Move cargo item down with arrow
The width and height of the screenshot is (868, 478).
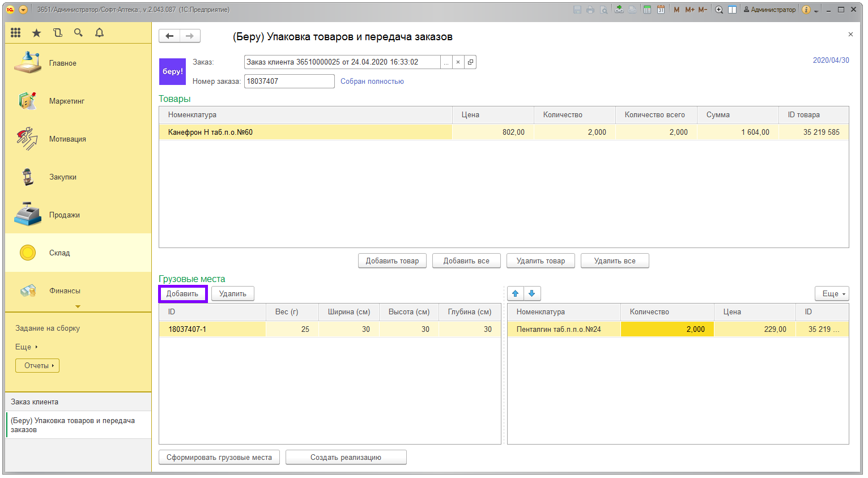click(532, 293)
